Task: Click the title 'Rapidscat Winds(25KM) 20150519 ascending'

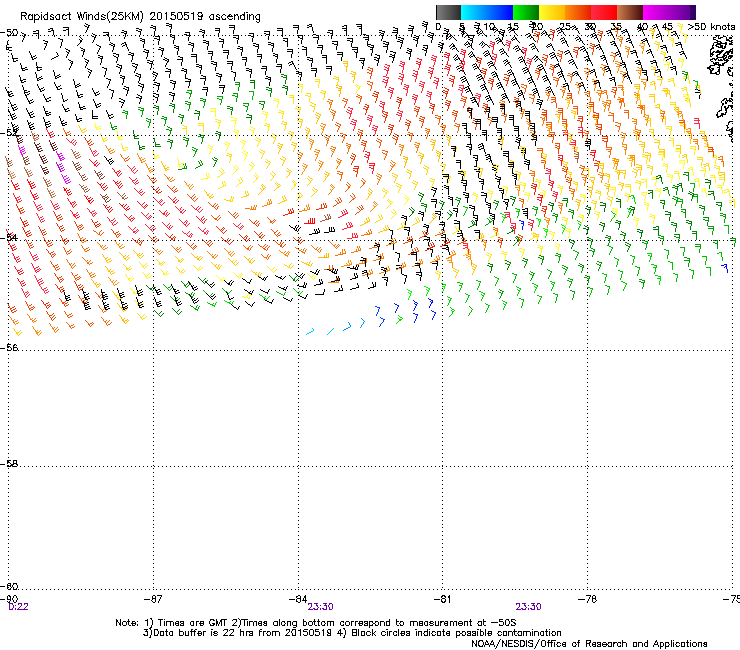Action: [140, 17]
